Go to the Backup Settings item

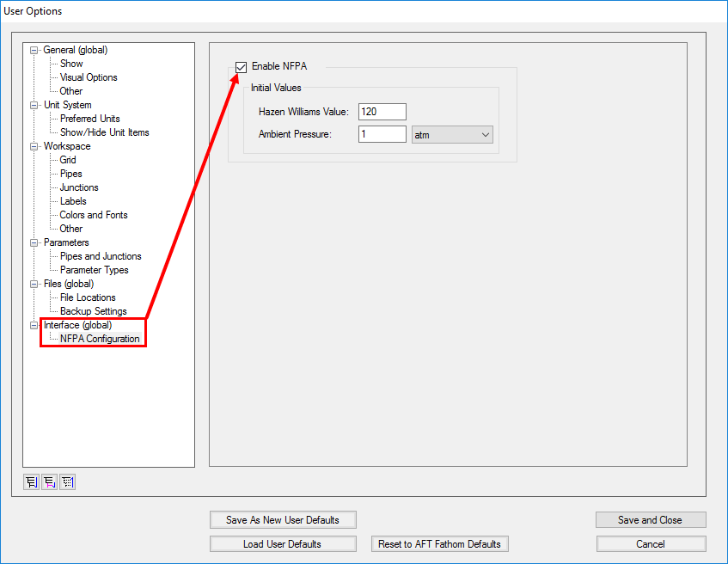[93, 311]
